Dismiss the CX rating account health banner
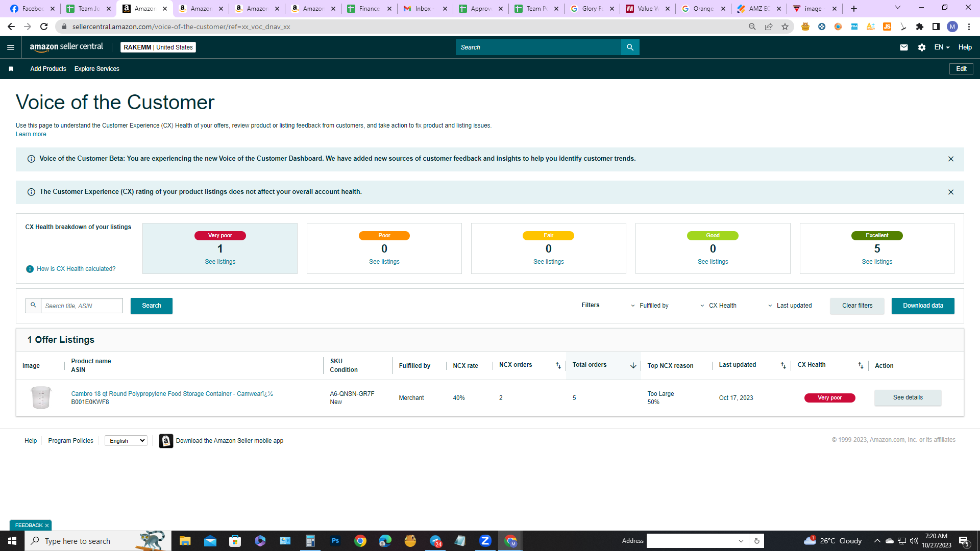The height and width of the screenshot is (551, 980). [x=950, y=192]
